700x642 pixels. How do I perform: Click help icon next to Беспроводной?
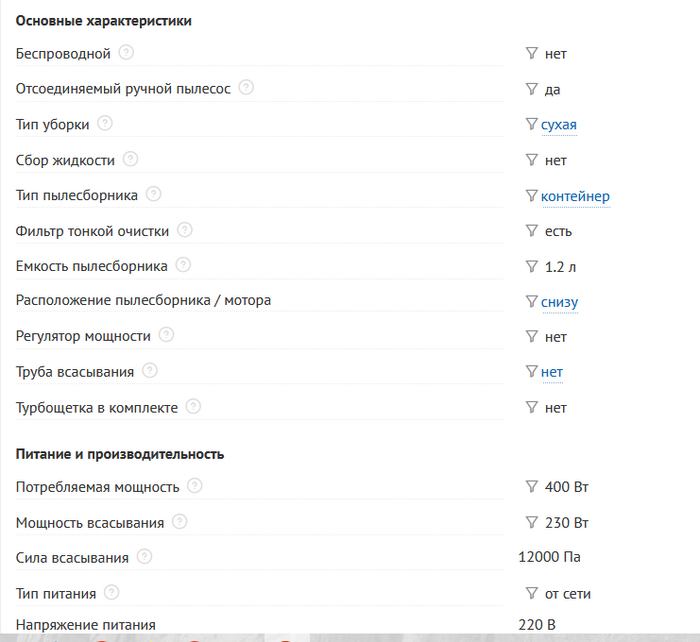[x=126, y=53]
